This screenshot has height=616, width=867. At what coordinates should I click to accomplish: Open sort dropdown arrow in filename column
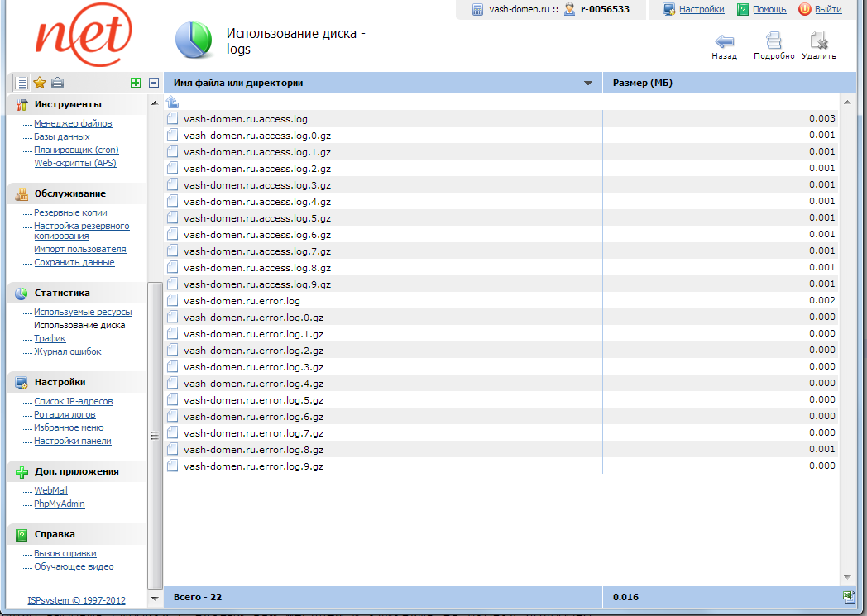588,84
